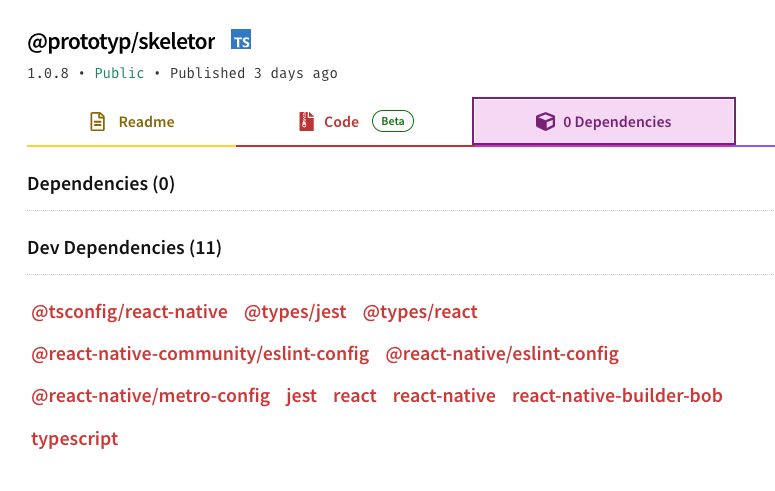Viewport: 775px width, 491px height.
Task: Open @react-native-community/eslint-config link
Action: pyautogui.click(x=200, y=354)
